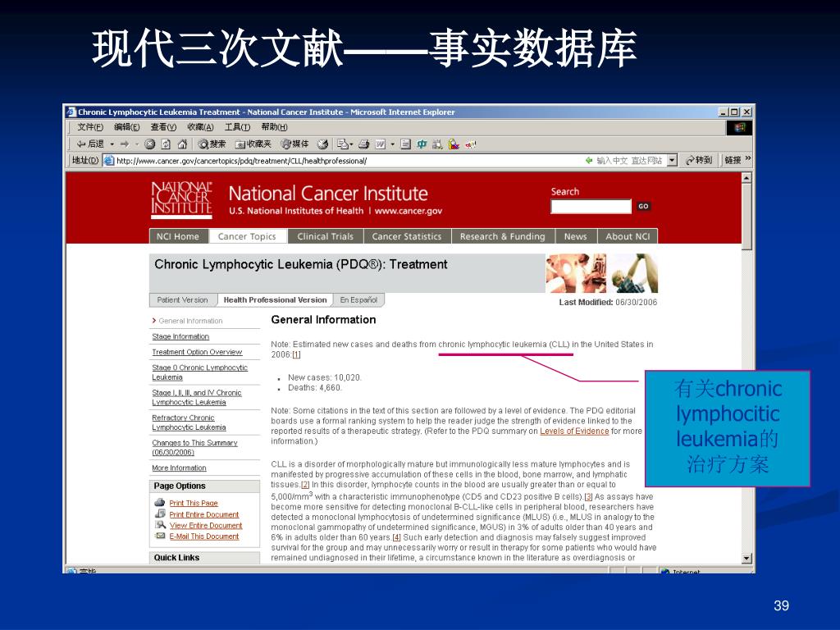Switch to Health Professional Version tab
The image size is (840, 630).
[275, 300]
